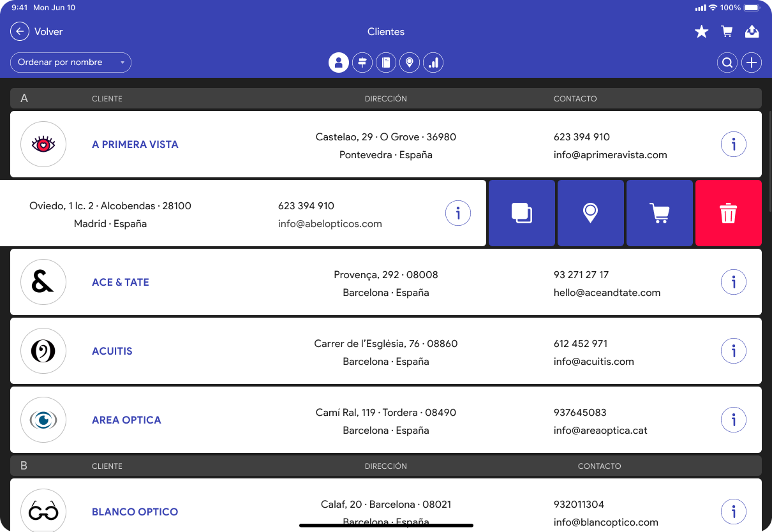This screenshot has width=772, height=532.
Task: Switch to the notebook view tab
Action: pyautogui.click(x=386, y=63)
